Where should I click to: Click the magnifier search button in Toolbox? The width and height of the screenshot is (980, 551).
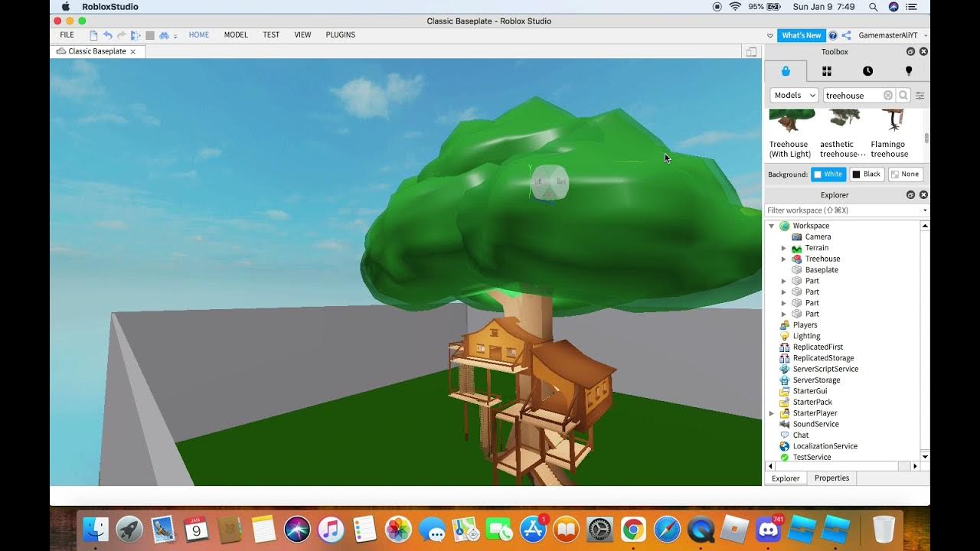[x=903, y=96]
